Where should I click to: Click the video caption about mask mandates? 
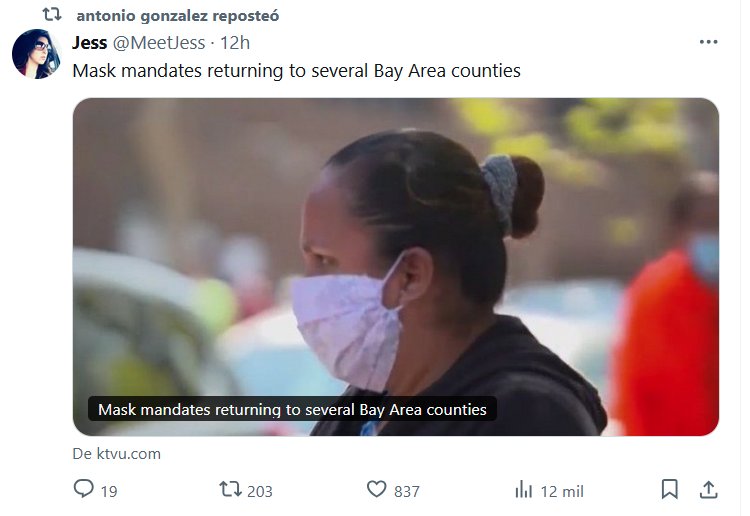292,409
